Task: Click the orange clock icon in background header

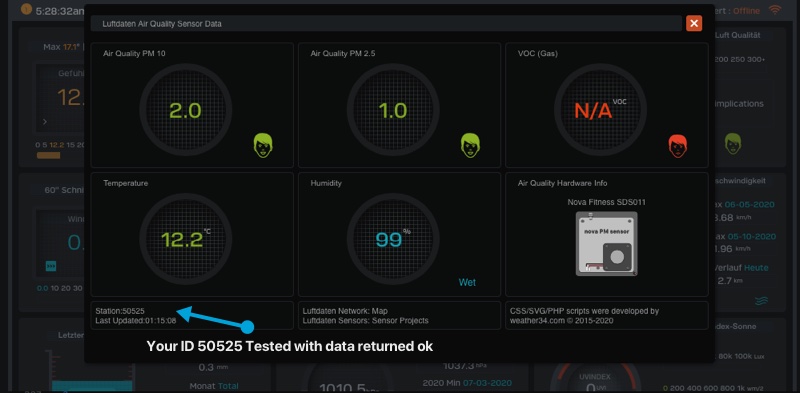Action: pyautogui.click(x=27, y=9)
